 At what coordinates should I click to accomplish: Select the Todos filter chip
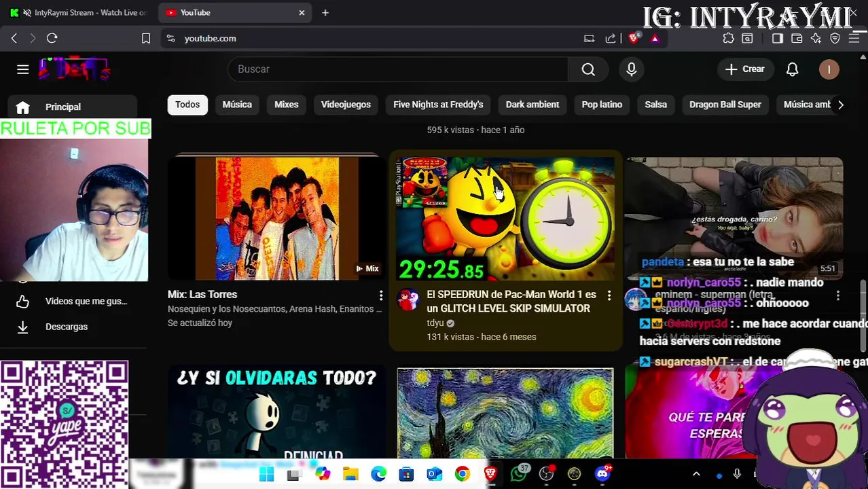[187, 105]
